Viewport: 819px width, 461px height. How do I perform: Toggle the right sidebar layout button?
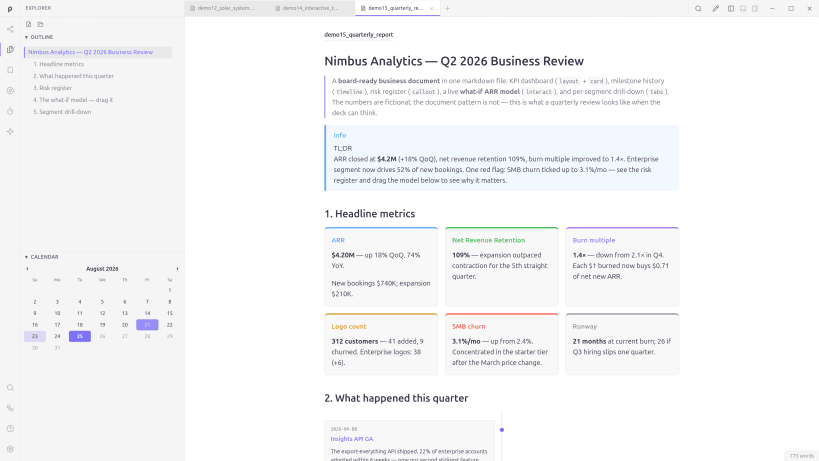coord(755,8)
